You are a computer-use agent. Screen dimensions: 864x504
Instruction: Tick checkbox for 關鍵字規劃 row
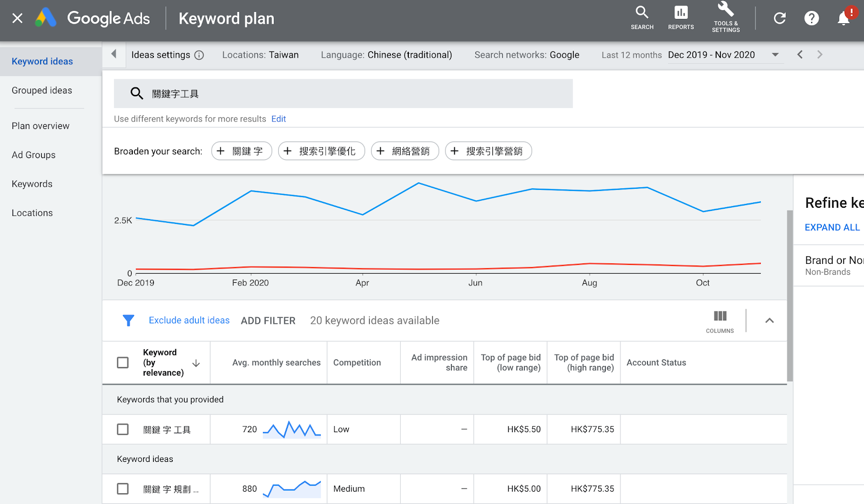pyautogui.click(x=123, y=489)
